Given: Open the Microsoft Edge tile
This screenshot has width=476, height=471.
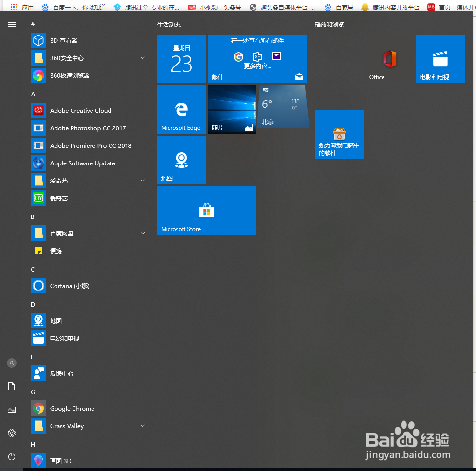Looking at the screenshot, I should (182, 109).
